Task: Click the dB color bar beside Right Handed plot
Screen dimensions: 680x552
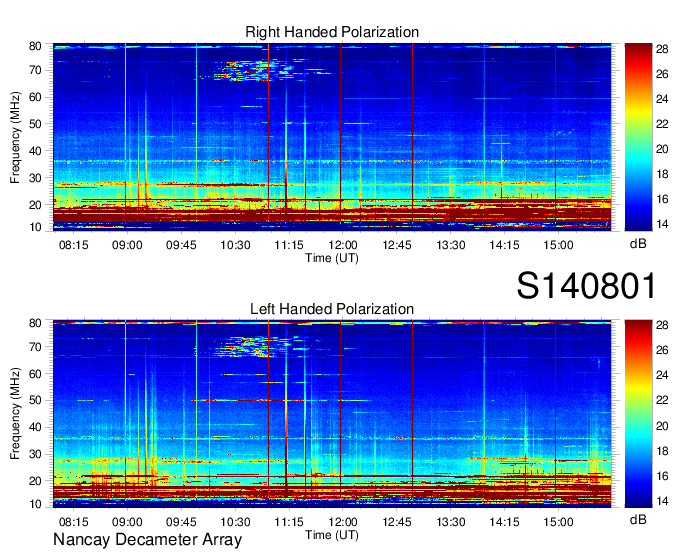Action: pos(638,137)
